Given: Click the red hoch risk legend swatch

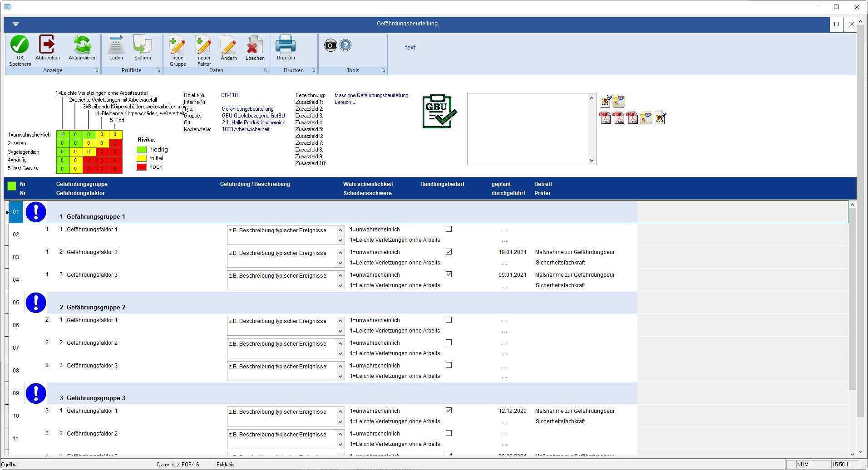Looking at the screenshot, I should coord(142,167).
